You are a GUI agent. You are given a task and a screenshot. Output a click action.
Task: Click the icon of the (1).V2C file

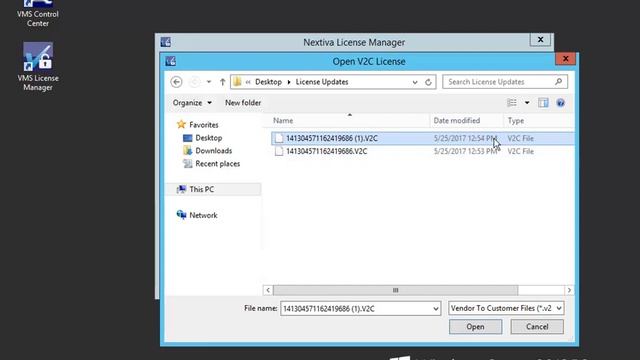(279, 138)
